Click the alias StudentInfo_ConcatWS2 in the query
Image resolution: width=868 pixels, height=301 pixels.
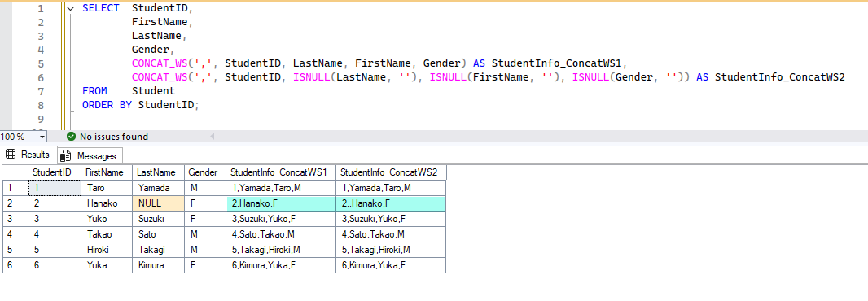pyautogui.click(x=779, y=77)
